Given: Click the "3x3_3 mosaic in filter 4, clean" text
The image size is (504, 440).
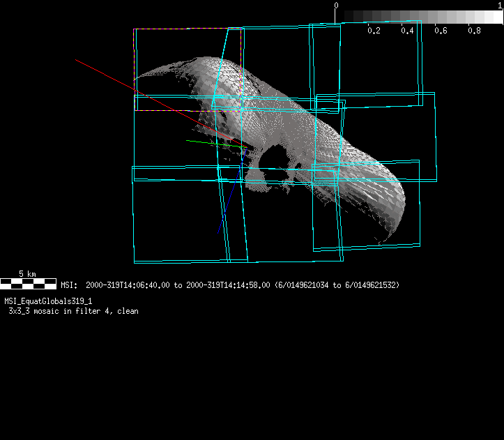Looking at the screenshot, I should 73,311.
